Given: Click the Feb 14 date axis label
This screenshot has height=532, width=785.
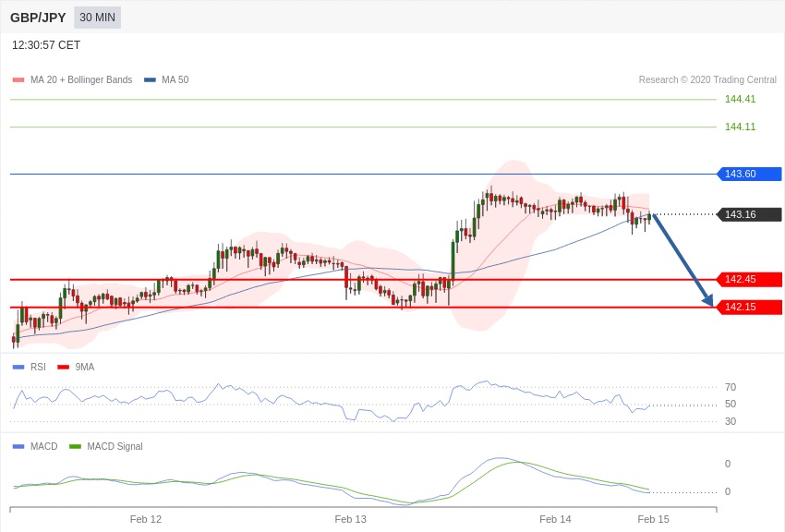Looking at the screenshot, I should 555,519.
